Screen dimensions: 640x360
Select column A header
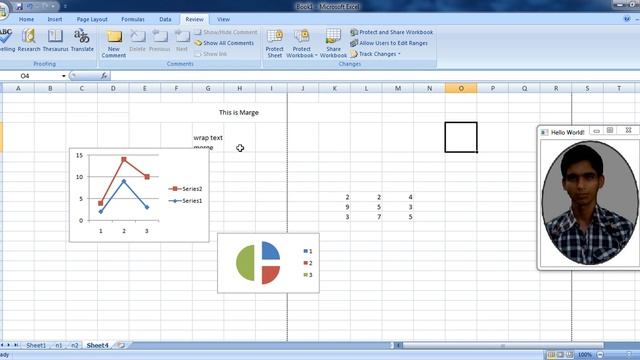pyautogui.click(x=18, y=88)
